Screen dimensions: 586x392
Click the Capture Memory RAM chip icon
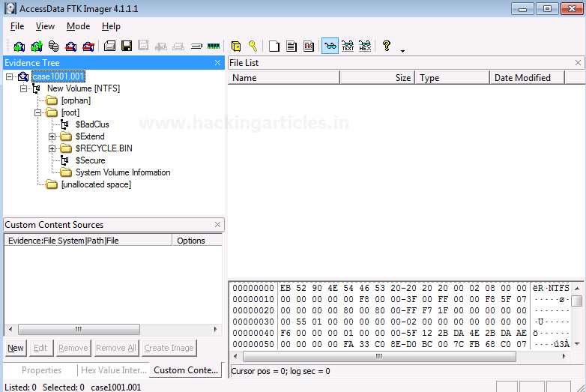[x=214, y=46]
